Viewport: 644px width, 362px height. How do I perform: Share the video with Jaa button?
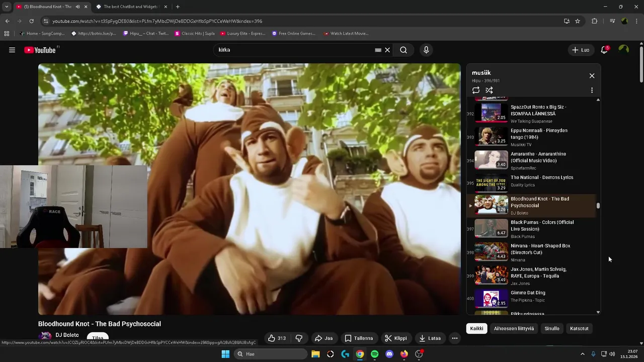[324, 338]
